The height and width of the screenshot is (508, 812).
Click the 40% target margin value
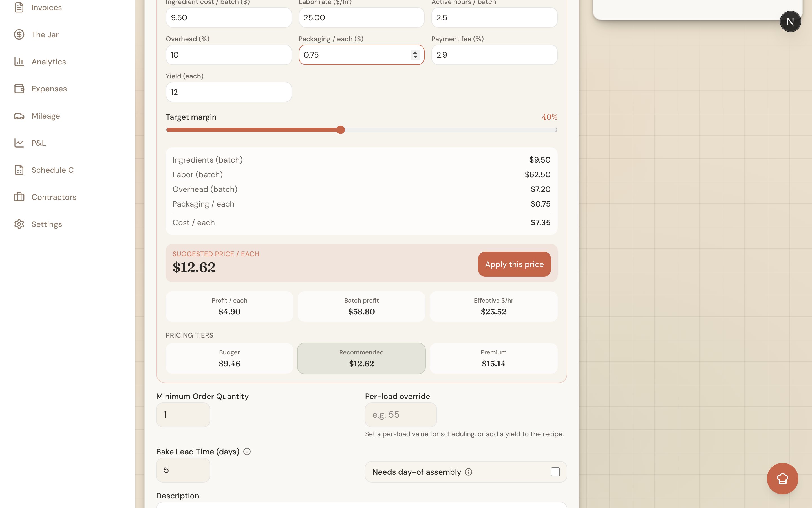(x=550, y=117)
